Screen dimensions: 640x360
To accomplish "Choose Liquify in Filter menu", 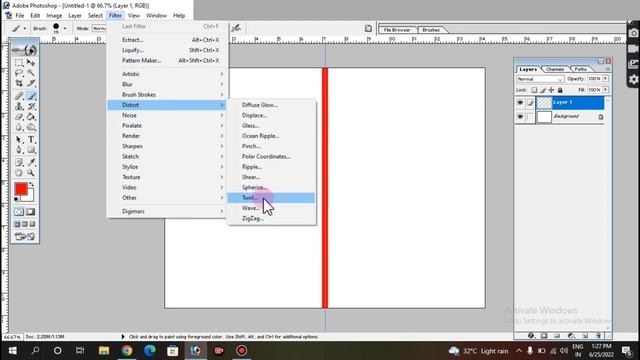I will coord(168,50).
